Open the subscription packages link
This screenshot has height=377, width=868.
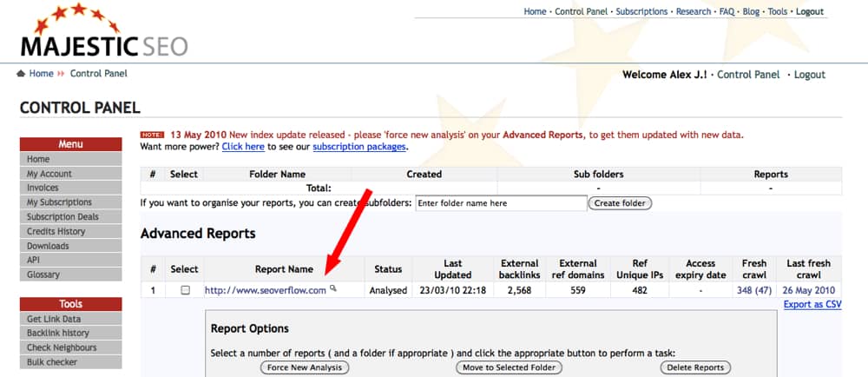click(x=359, y=148)
